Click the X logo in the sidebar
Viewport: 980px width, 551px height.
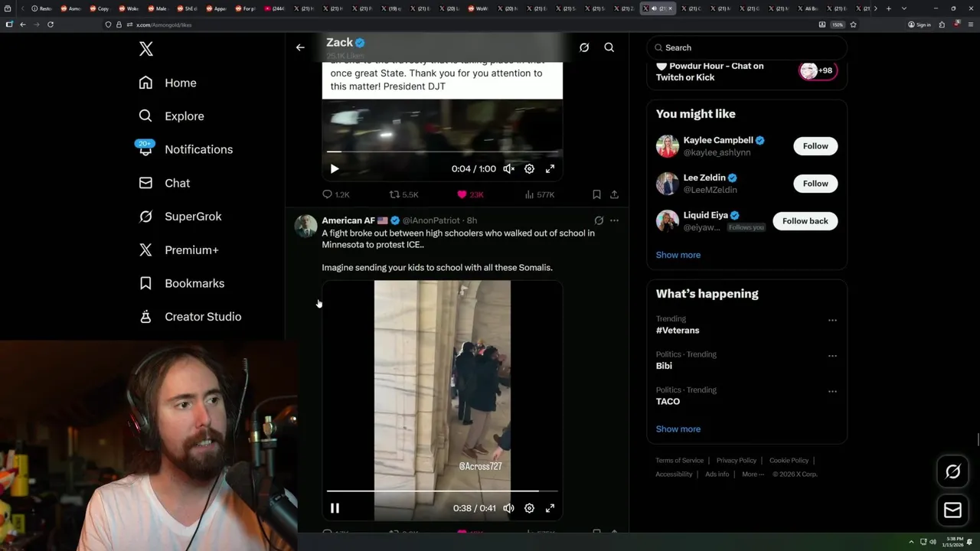pyautogui.click(x=146, y=49)
